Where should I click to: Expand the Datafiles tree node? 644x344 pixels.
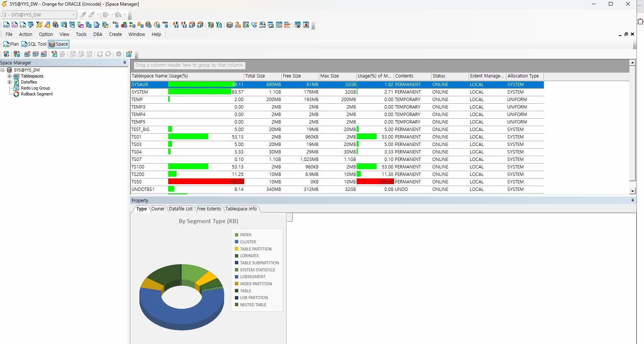tap(9, 82)
